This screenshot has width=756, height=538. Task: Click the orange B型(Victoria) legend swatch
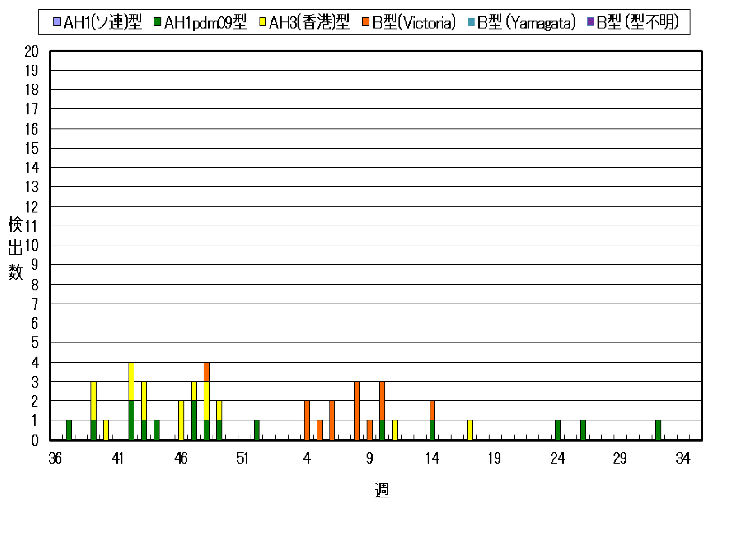[x=366, y=22]
